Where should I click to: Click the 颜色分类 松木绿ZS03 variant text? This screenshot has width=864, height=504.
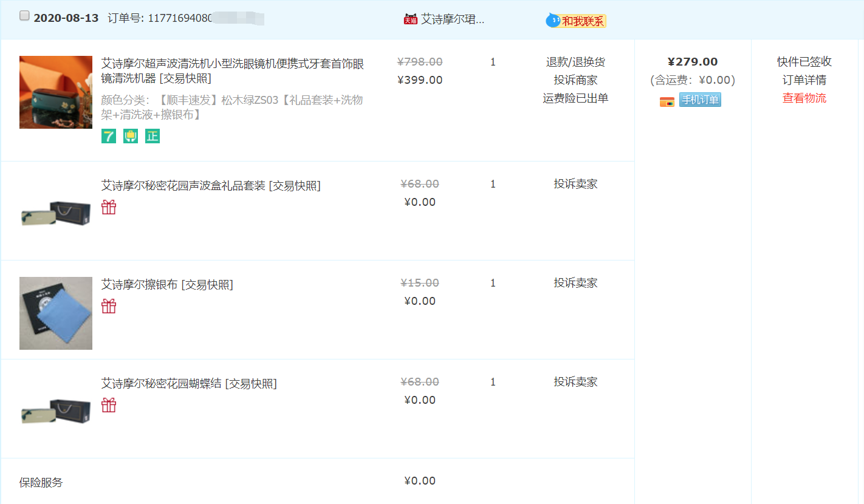point(232,107)
